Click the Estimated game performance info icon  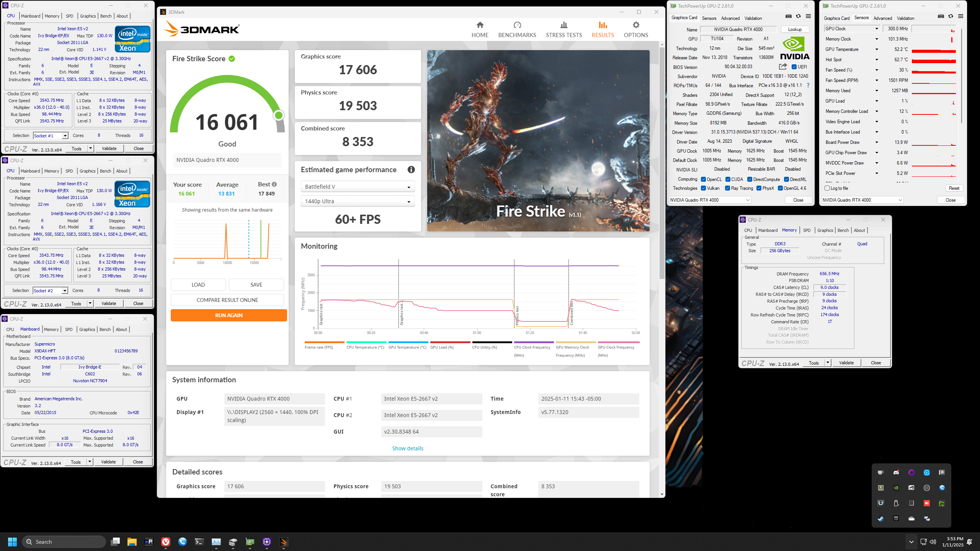pyautogui.click(x=411, y=170)
